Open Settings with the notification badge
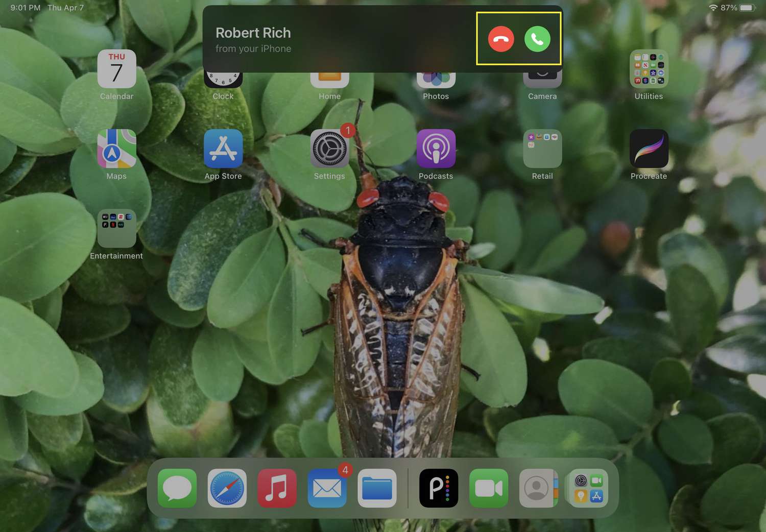 (329, 149)
